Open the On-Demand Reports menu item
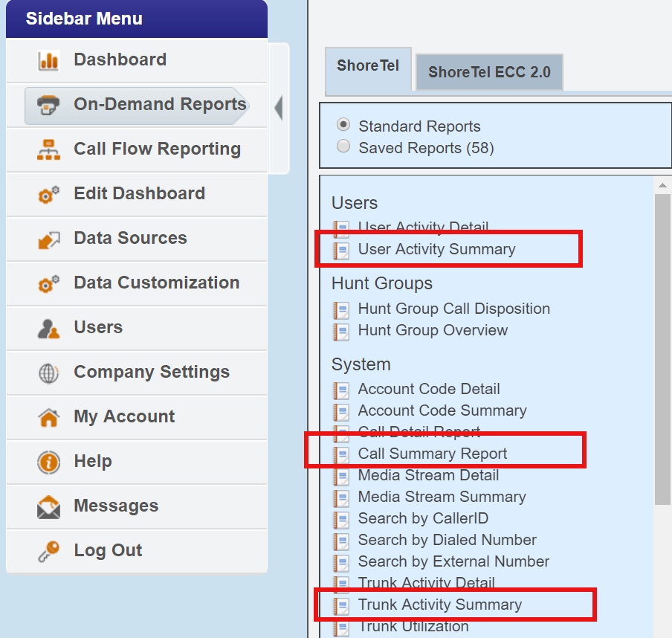 [x=159, y=105]
